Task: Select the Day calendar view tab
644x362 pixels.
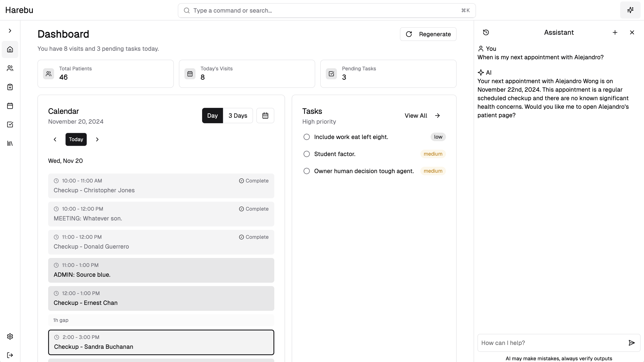Action: click(212, 116)
